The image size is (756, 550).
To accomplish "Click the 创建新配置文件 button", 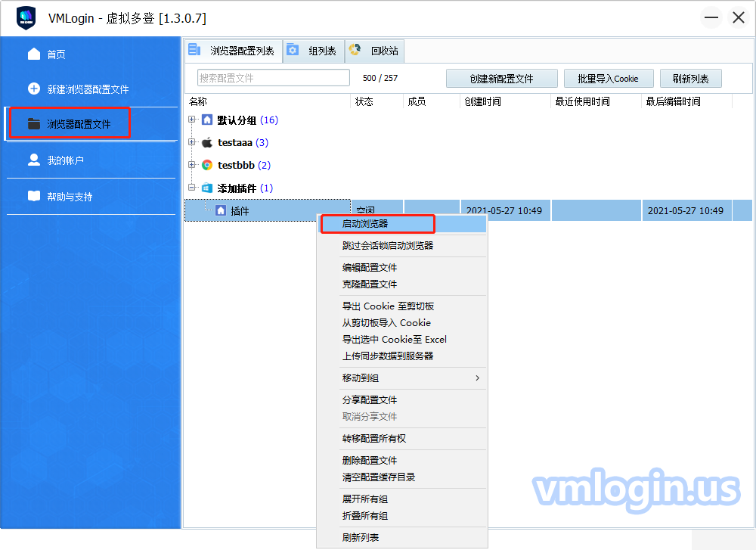I will (501, 79).
